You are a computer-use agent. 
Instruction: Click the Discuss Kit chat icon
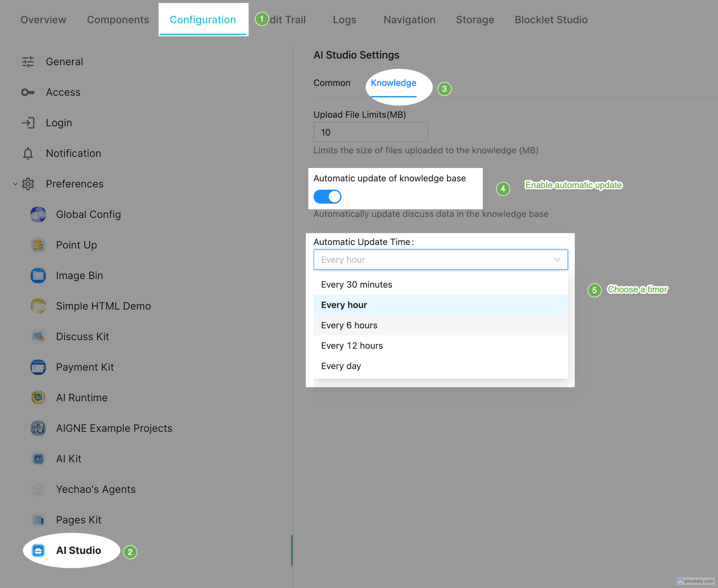[38, 336]
